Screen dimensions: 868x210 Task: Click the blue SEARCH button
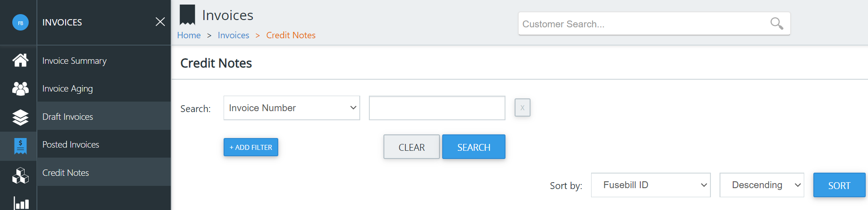click(474, 147)
